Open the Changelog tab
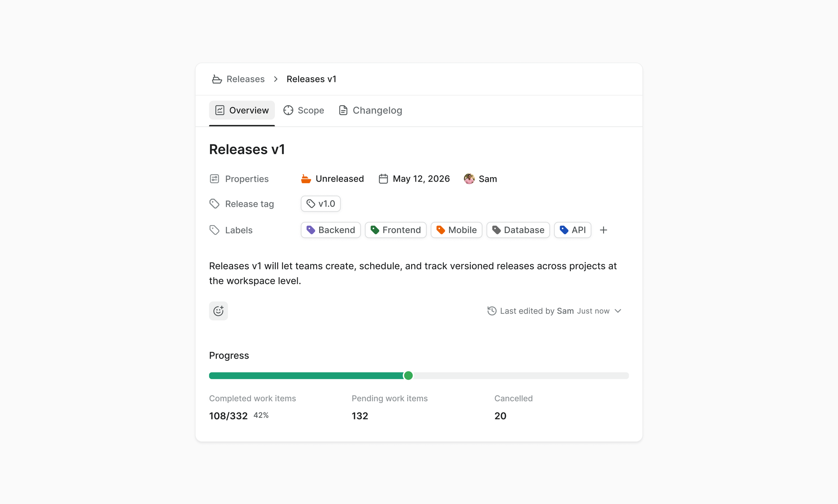This screenshot has height=504, width=838. (371, 110)
